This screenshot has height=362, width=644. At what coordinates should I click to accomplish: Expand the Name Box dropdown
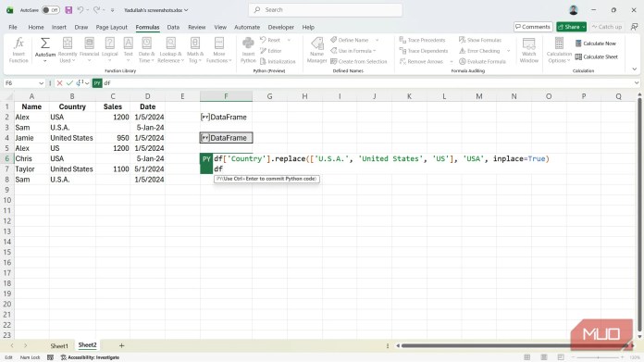point(41,83)
